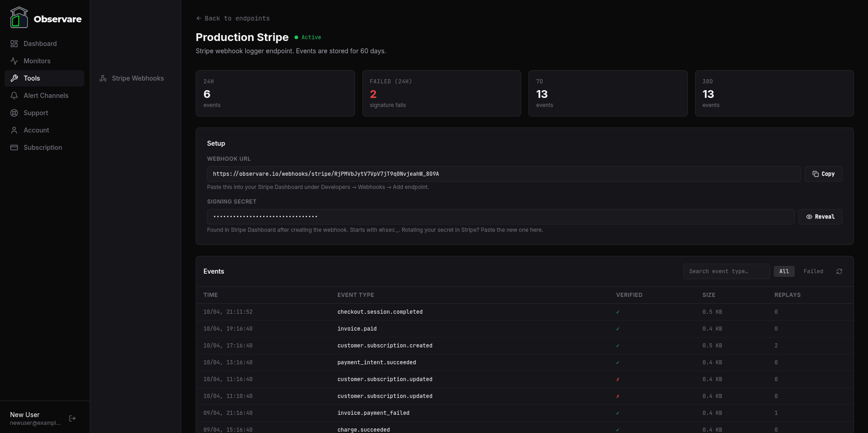Screen dimensions: 868x433
Task: Click the Back to endpoints link
Action: point(233,18)
